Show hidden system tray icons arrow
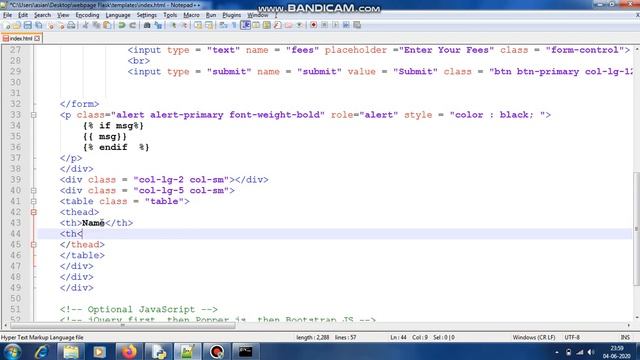Image resolution: width=640 pixels, height=360 pixels. click(557, 352)
